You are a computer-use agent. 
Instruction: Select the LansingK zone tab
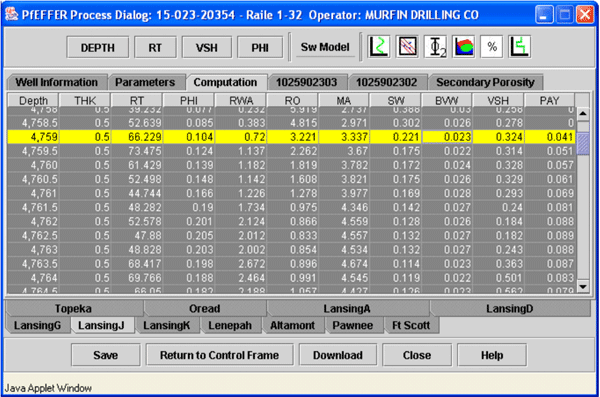coord(166,325)
